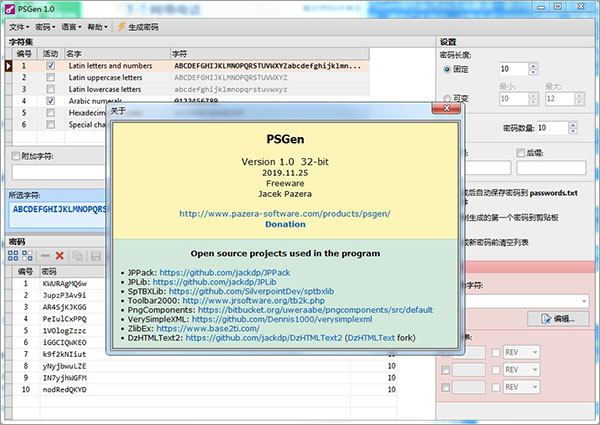Open the VerySimpleXML GitHub link

point(282,319)
